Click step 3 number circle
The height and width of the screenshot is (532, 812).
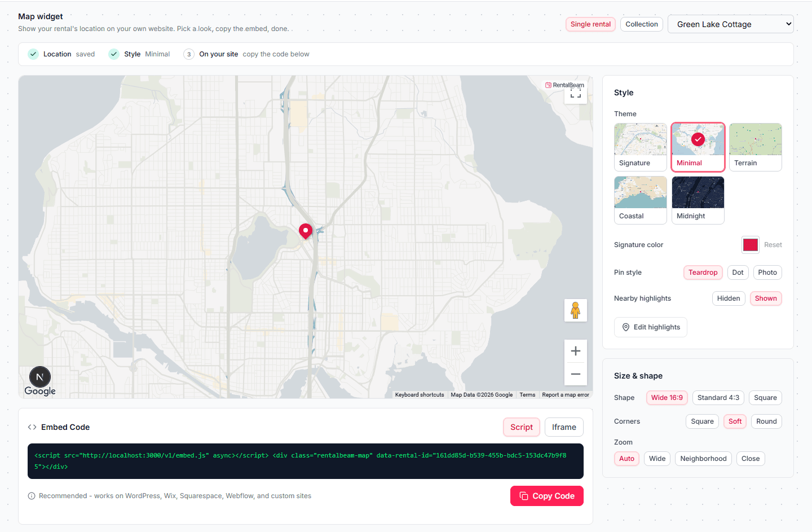point(189,54)
